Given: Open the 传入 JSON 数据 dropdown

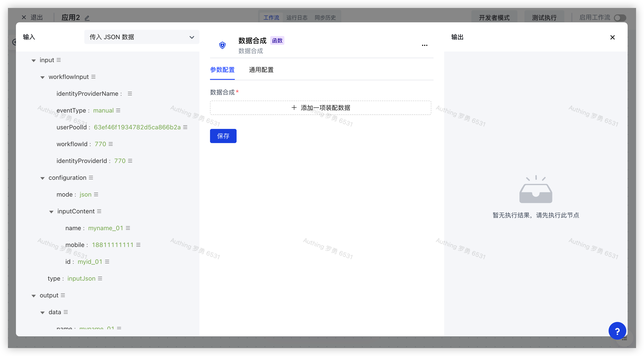Looking at the screenshot, I should [x=141, y=37].
